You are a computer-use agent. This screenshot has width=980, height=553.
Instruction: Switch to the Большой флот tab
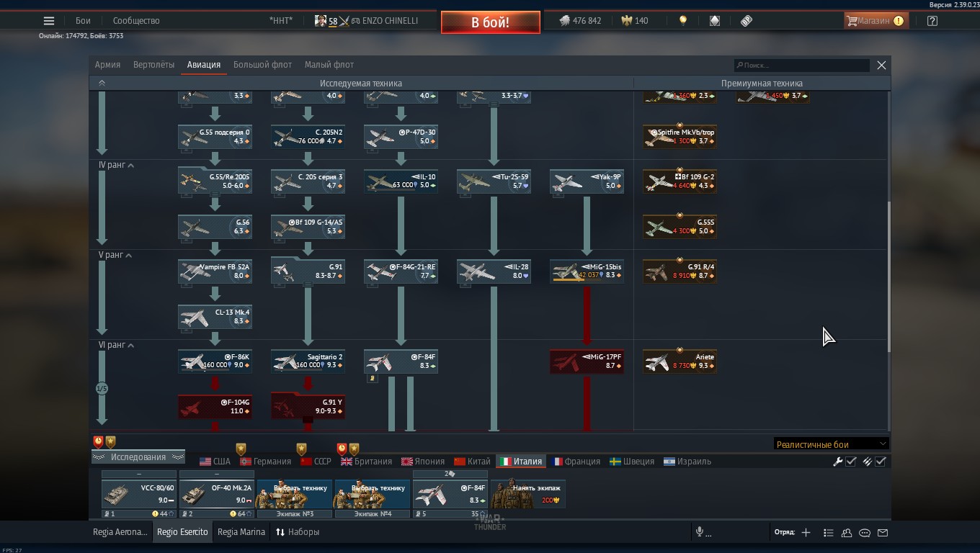262,65
